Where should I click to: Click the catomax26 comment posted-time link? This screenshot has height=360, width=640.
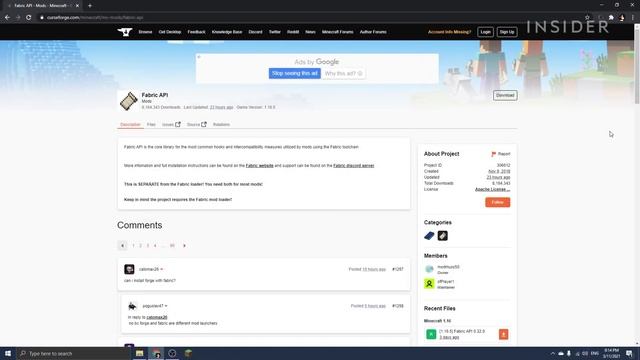374,269
